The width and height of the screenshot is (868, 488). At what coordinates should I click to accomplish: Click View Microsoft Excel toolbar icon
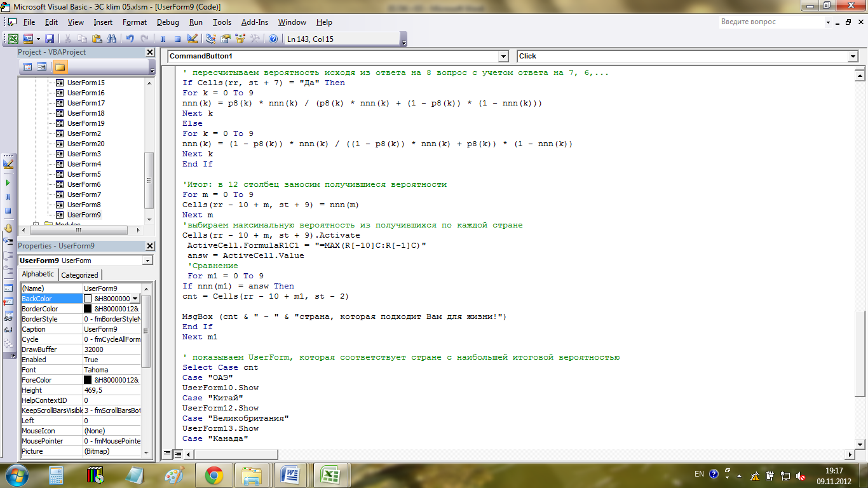[13, 39]
